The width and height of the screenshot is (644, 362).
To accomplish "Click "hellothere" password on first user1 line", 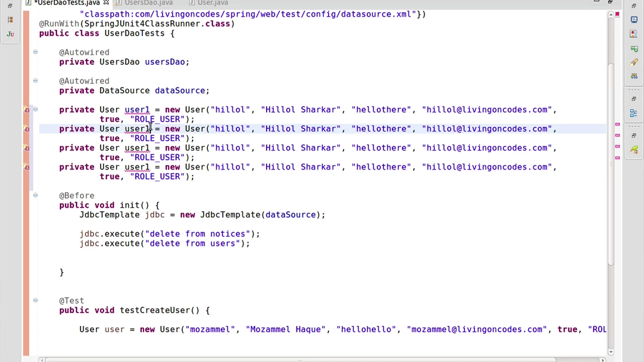I will pyautogui.click(x=381, y=110).
